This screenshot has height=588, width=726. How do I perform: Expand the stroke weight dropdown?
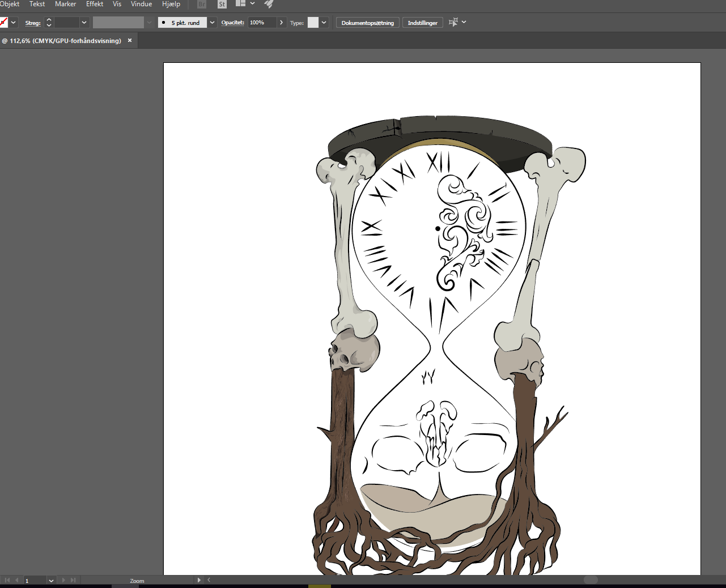pyautogui.click(x=84, y=23)
